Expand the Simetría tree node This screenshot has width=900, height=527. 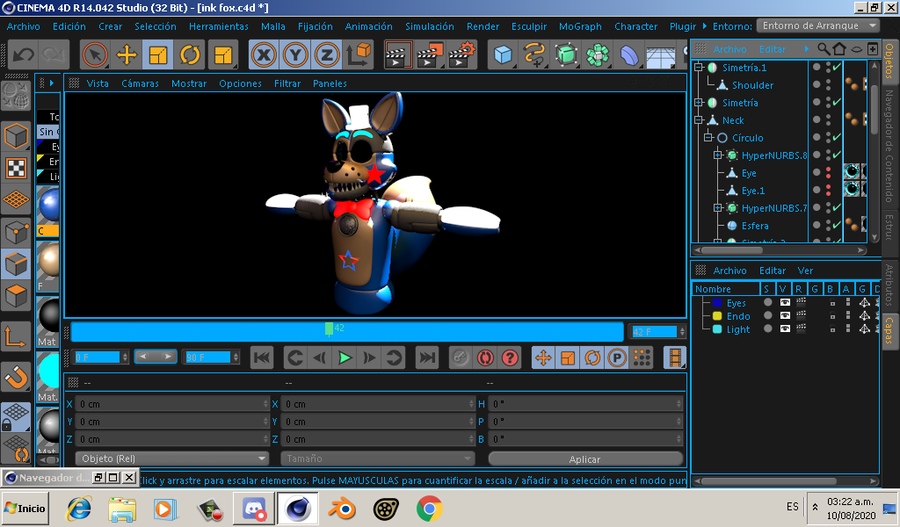point(699,102)
